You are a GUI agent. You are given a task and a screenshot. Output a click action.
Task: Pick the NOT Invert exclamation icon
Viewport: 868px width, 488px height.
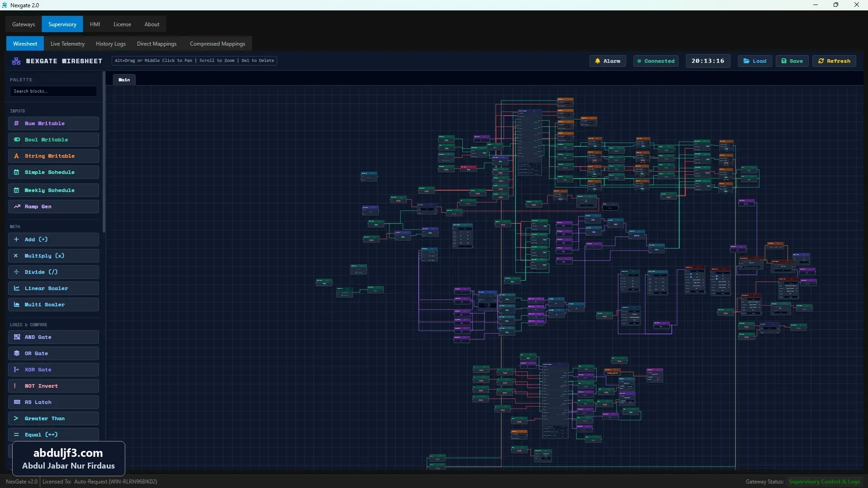point(15,386)
